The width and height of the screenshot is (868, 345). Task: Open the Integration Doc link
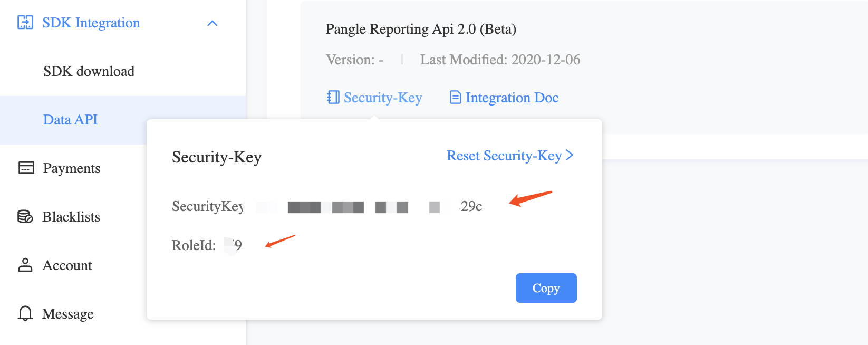pos(512,97)
